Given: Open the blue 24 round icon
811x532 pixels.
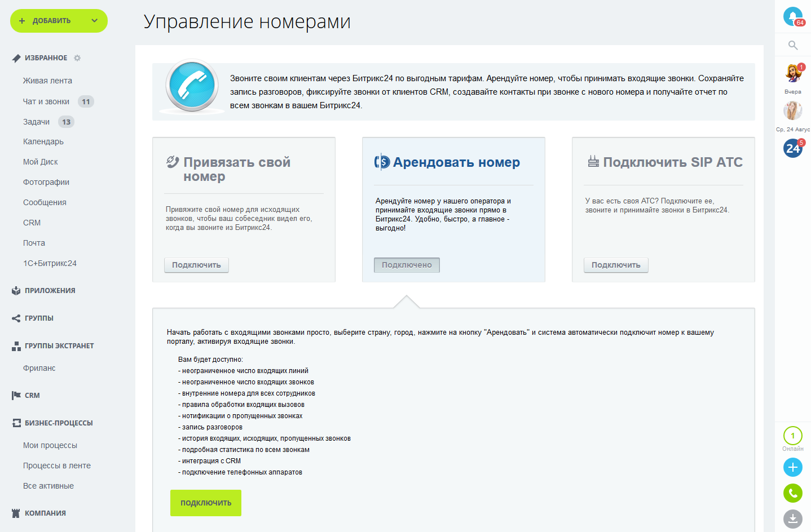Looking at the screenshot, I should click(x=793, y=148).
